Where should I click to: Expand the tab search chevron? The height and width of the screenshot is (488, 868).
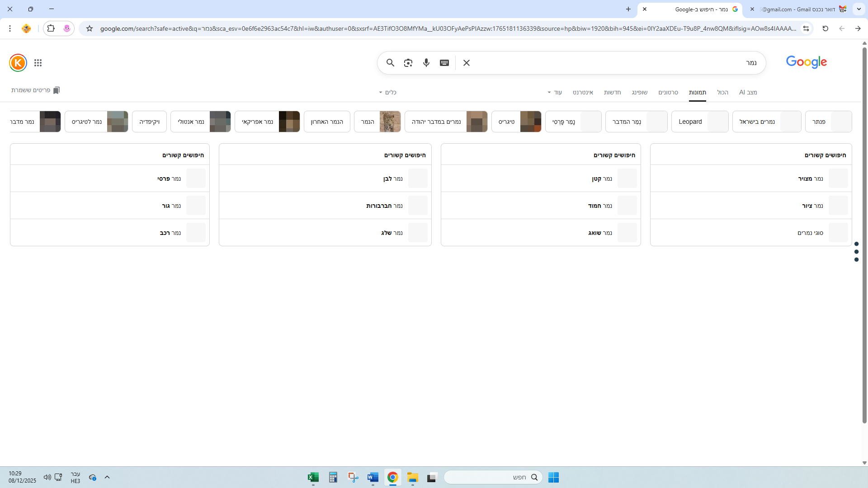click(859, 9)
